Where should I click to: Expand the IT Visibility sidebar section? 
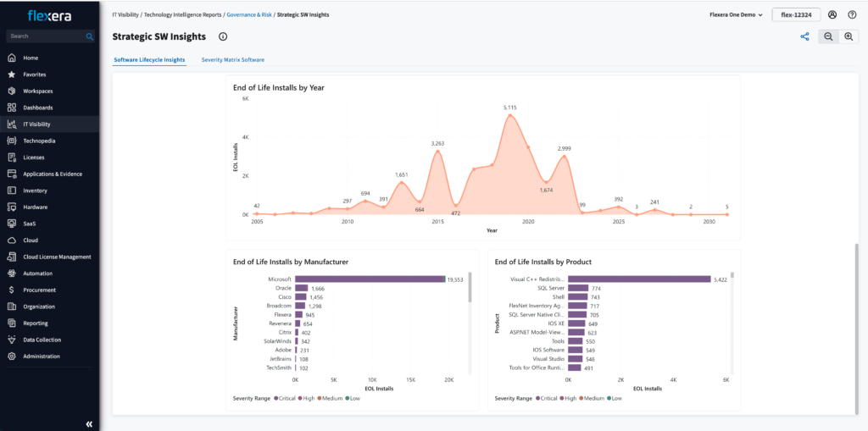point(36,124)
